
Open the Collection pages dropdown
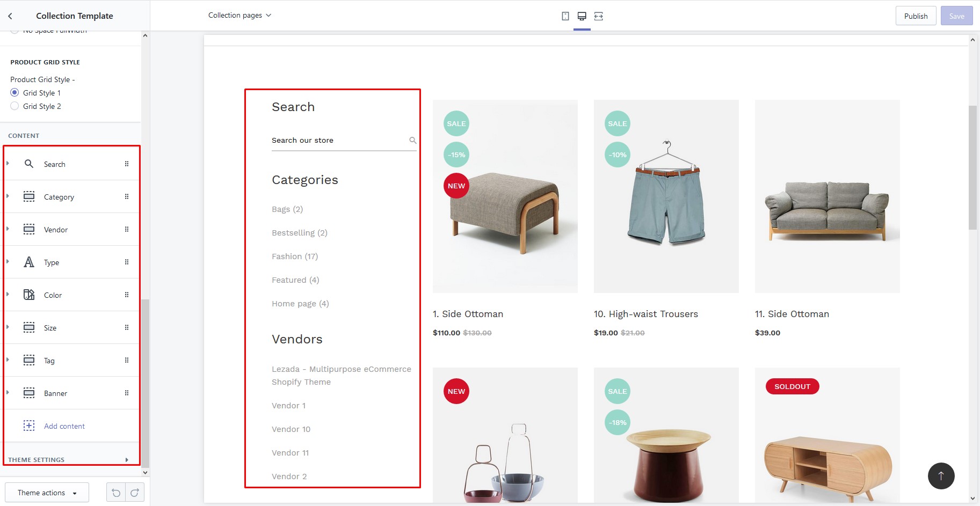click(239, 16)
